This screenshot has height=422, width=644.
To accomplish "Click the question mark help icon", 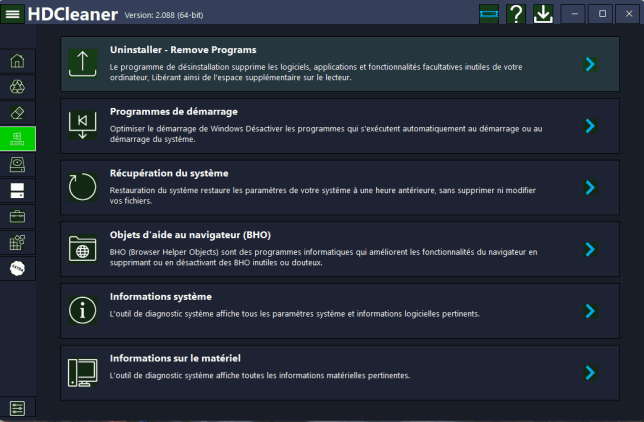I will point(516,14).
